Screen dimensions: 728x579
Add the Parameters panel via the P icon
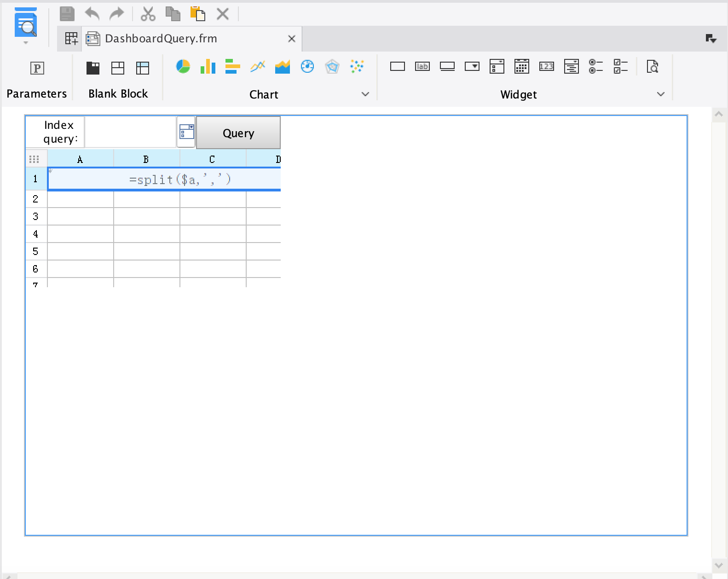pyautogui.click(x=37, y=68)
